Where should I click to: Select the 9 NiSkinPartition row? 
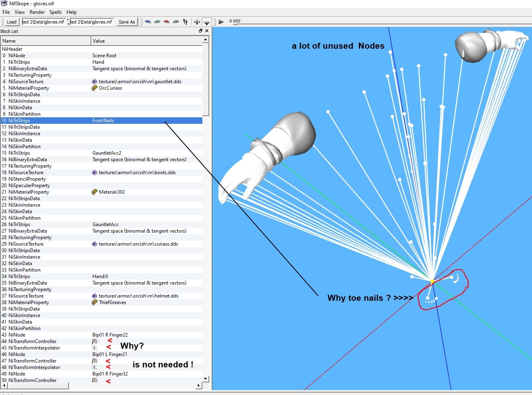(101, 114)
